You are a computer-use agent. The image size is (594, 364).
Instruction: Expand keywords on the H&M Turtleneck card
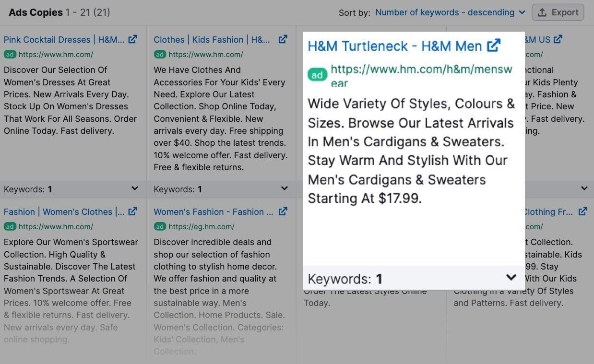tap(511, 278)
